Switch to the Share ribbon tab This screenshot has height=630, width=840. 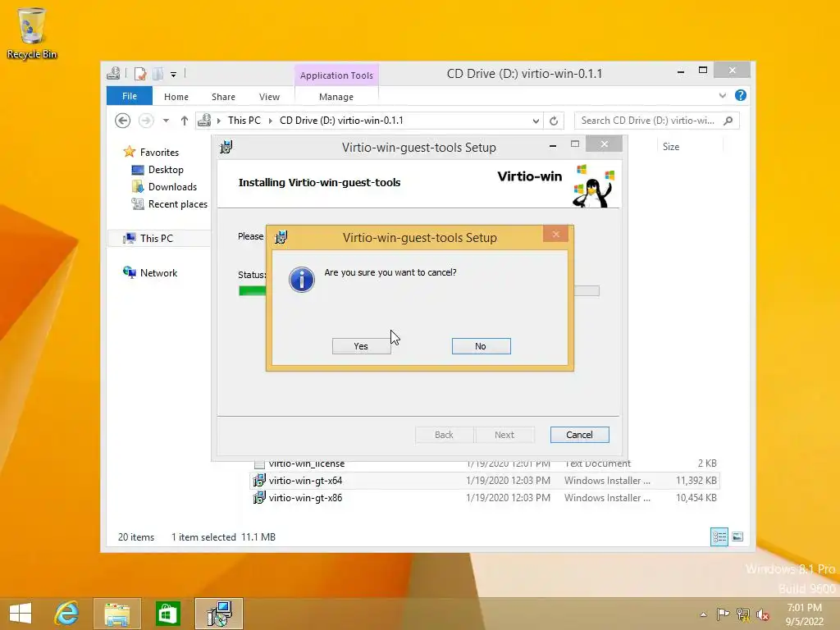point(223,97)
